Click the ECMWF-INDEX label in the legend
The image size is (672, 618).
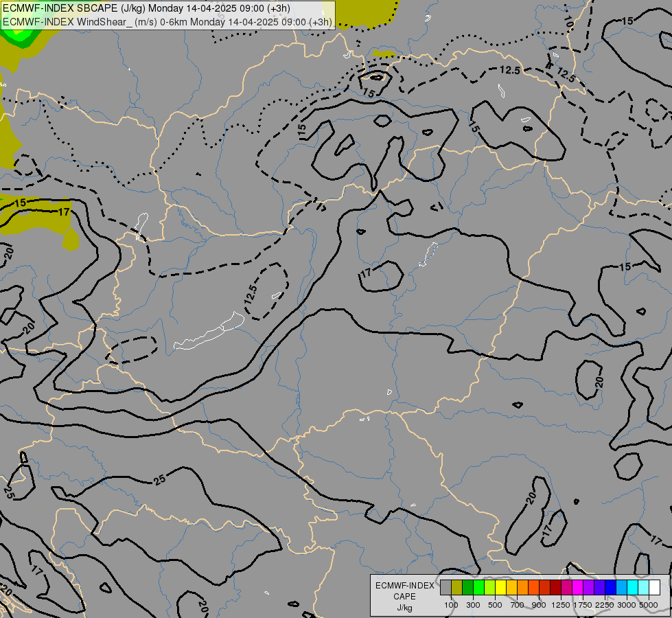pyautogui.click(x=405, y=586)
